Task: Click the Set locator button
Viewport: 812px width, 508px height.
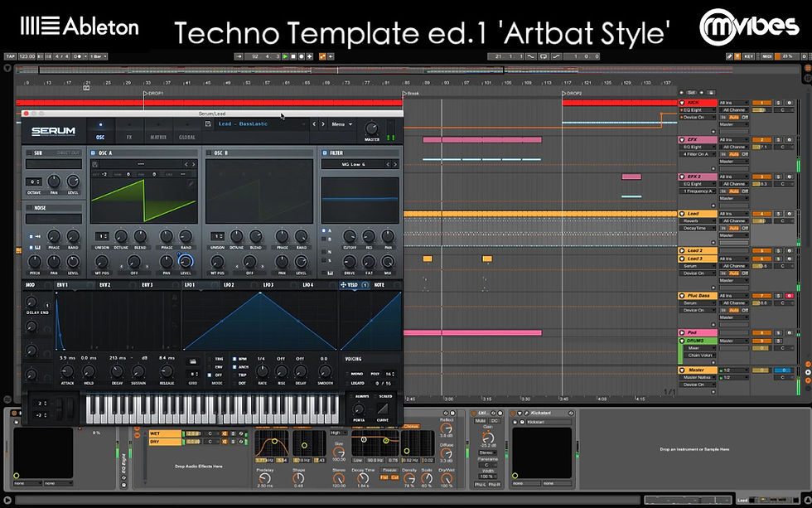Action: [x=691, y=93]
